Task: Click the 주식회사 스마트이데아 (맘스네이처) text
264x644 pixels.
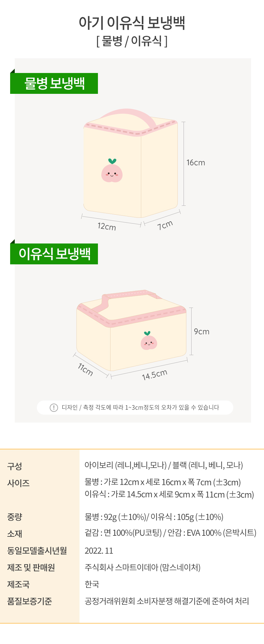Action: [x=142, y=567]
